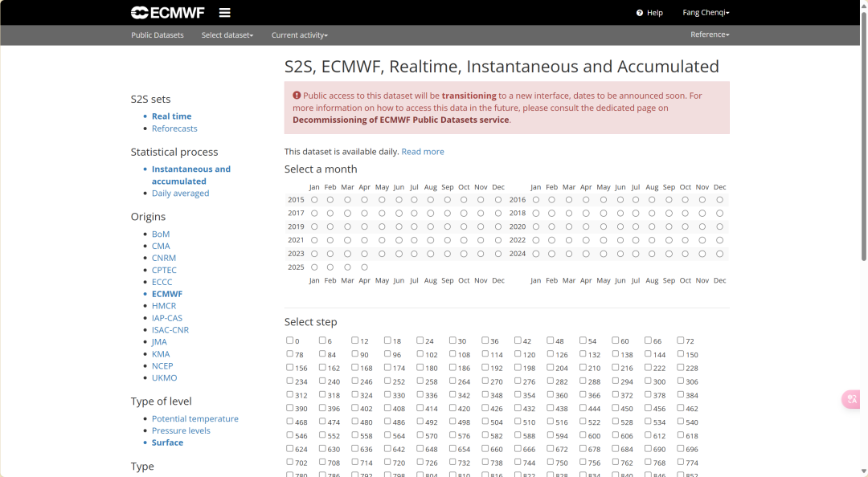The image size is (868, 477).
Task: Select HMCR origin
Action: pos(164,305)
